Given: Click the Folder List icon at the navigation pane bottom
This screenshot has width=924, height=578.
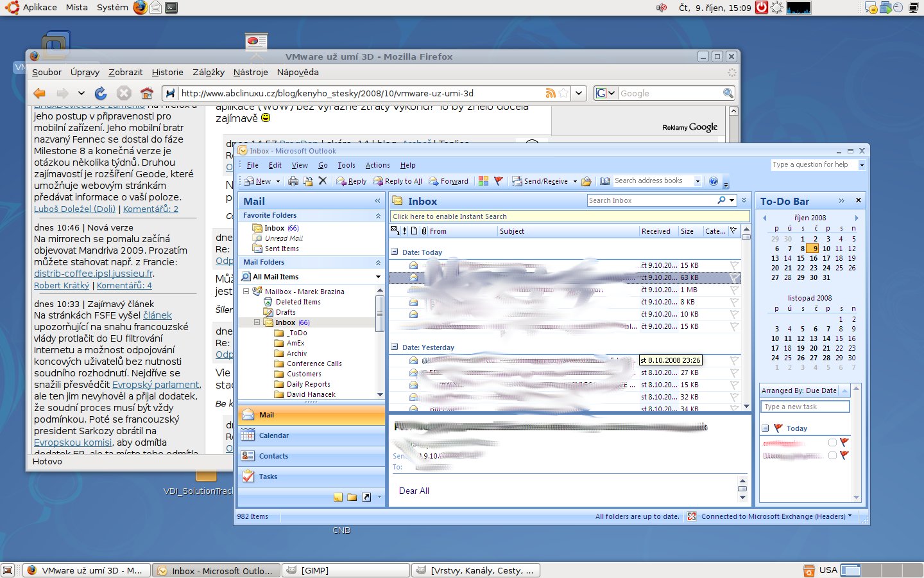Looking at the screenshot, I should coord(352,497).
